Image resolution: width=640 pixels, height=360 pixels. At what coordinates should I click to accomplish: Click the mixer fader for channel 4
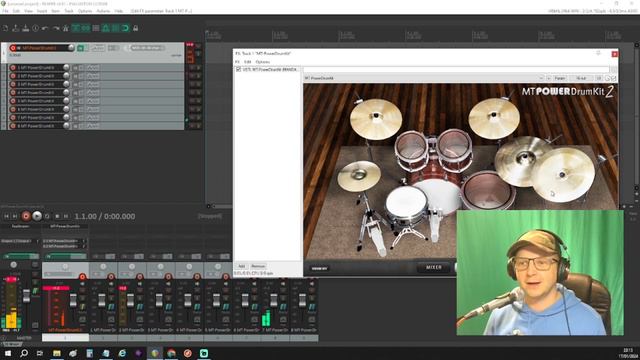(x=188, y=301)
